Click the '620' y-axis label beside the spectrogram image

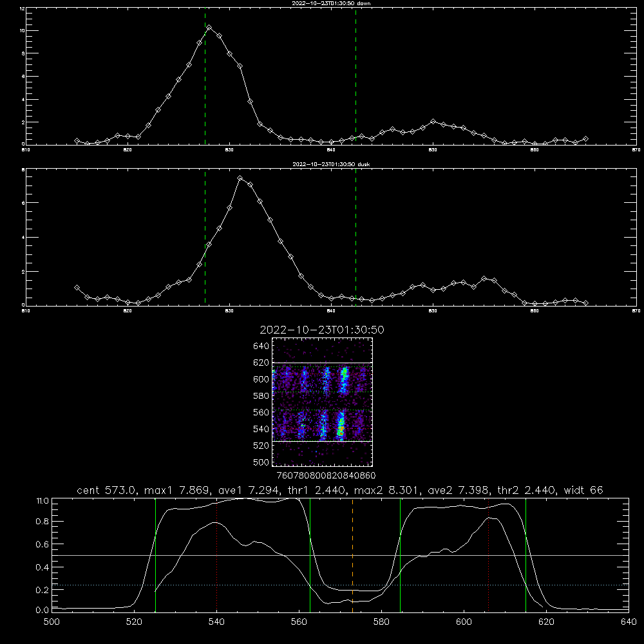coord(261,363)
